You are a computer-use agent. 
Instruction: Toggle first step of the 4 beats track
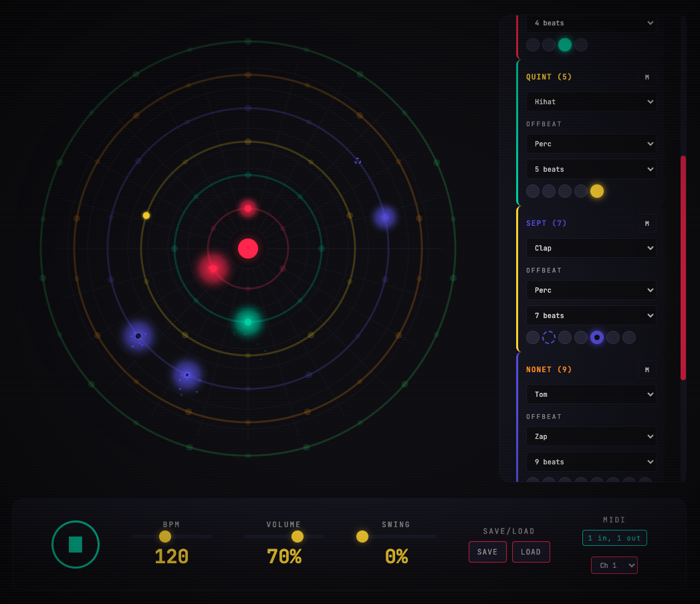(533, 45)
